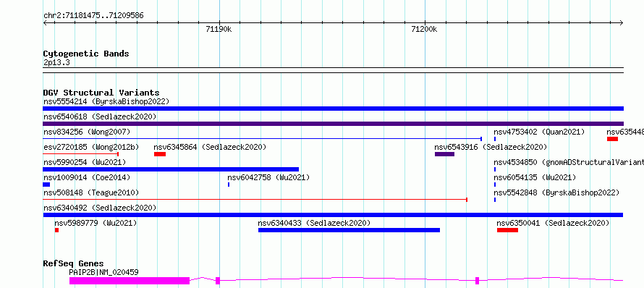Open nsv508148 (Teague2010) label

(x=91, y=192)
